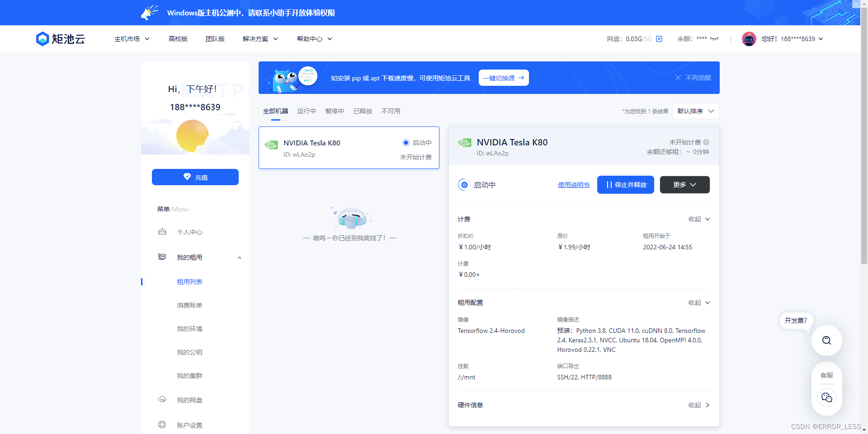868x434 pixels.
Task: Click the 网盘: 0.03G/5G usage text
Action: (629, 39)
